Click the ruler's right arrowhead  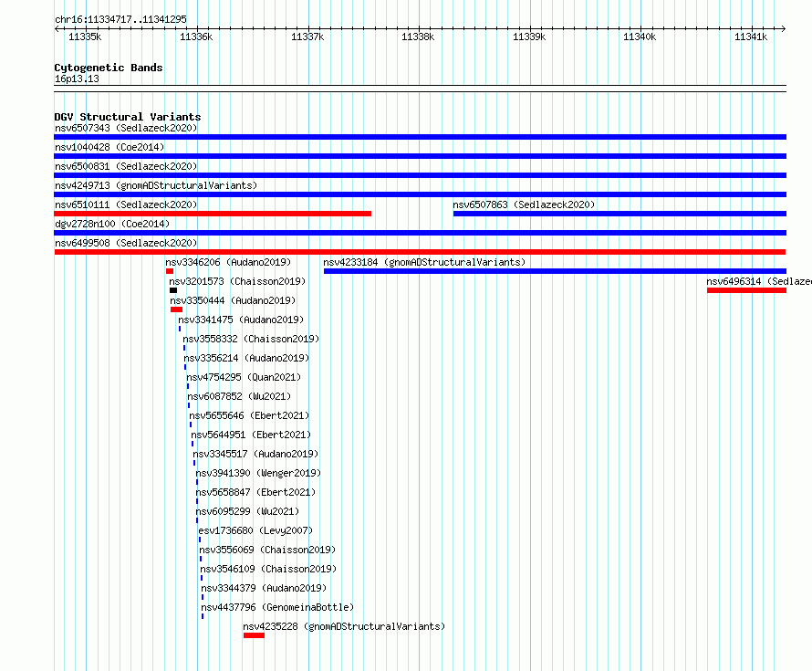tap(783, 28)
